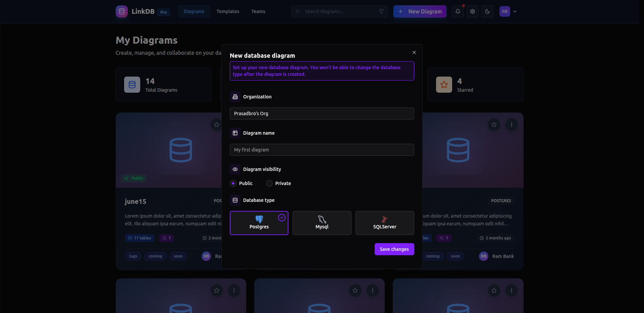Image resolution: width=644 pixels, height=313 pixels.
Task: Select the Postgres database type
Action: (x=259, y=223)
